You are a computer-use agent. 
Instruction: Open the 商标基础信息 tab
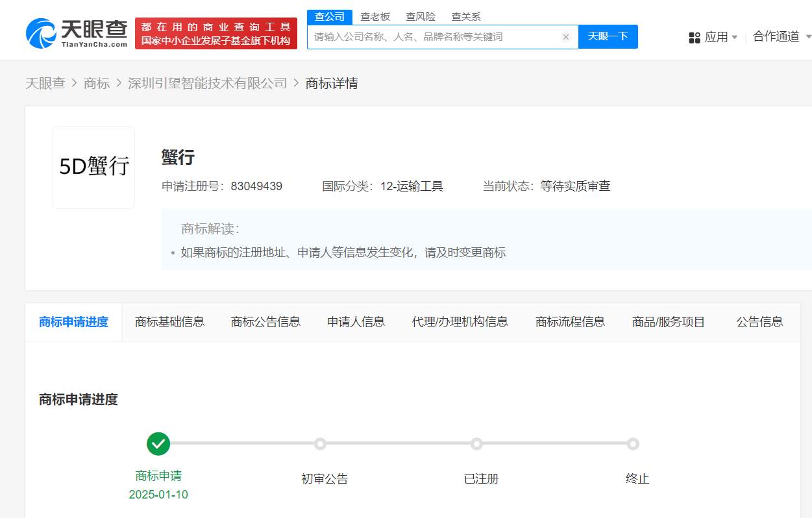click(x=169, y=322)
